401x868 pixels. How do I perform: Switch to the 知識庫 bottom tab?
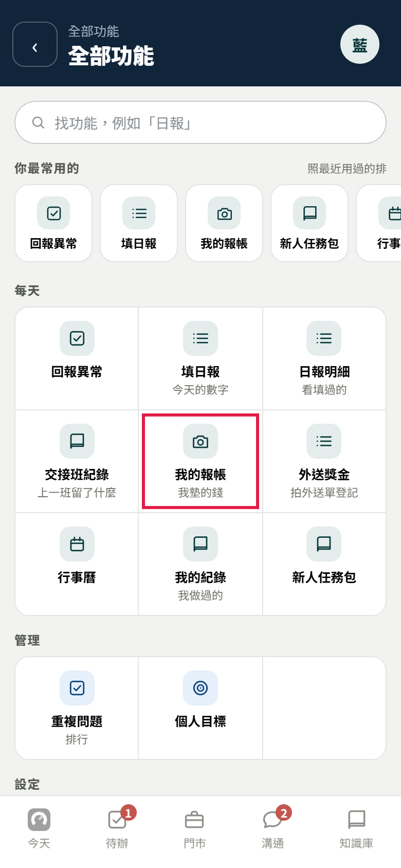click(356, 828)
